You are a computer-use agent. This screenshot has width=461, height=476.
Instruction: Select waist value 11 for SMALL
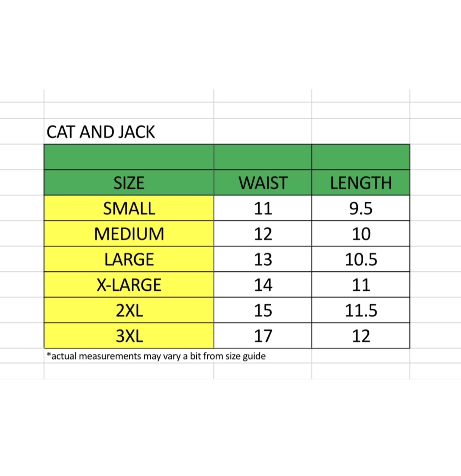263,208
